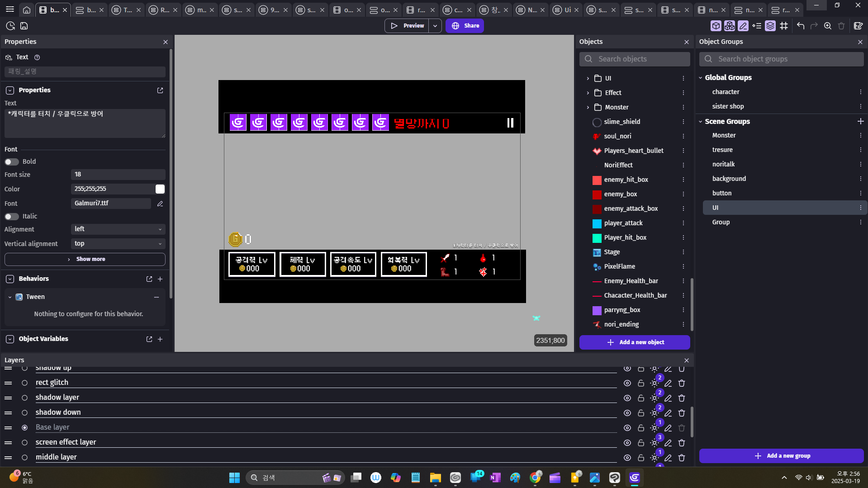Select rect glitch layer radio button
This screenshot has width=868, height=488.
click(x=25, y=383)
